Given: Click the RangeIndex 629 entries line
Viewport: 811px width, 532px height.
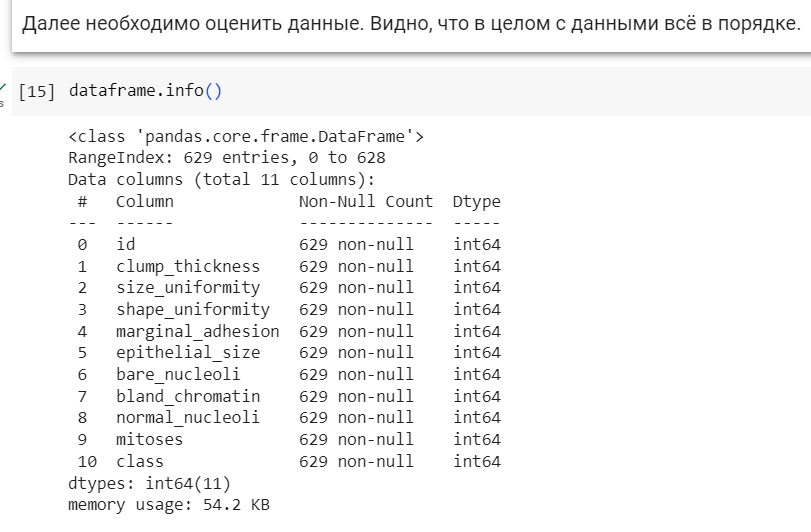Looking at the screenshot, I should [x=227, y=158].
